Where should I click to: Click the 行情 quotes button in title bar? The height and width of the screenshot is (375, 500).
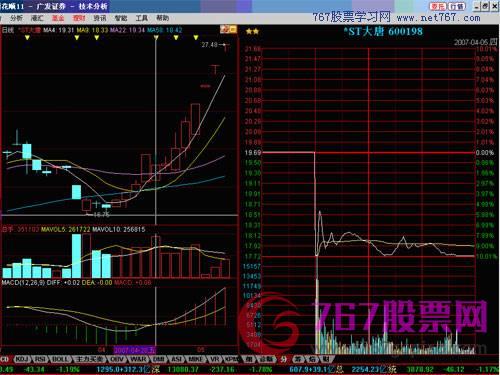tap(457, 6)
